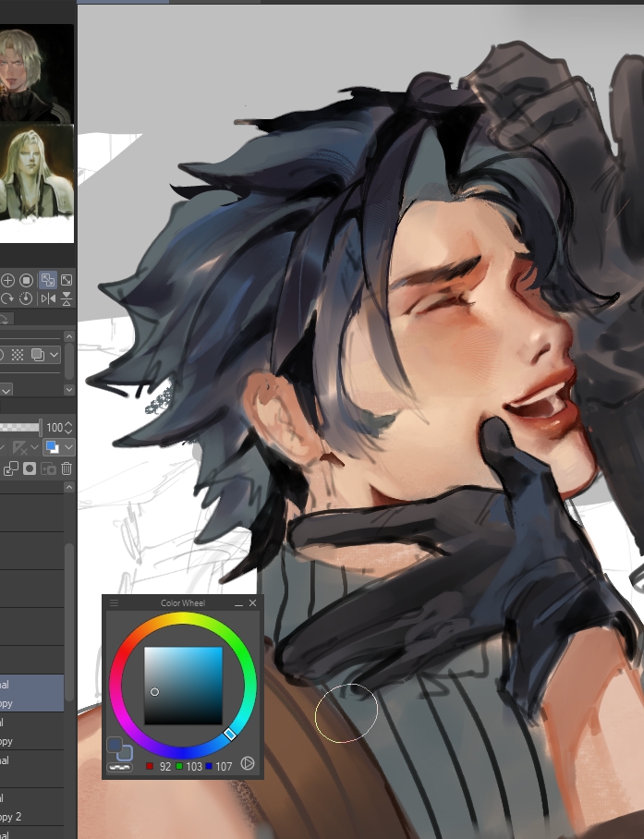Select the main foreground color swatch

pos(115,744)
